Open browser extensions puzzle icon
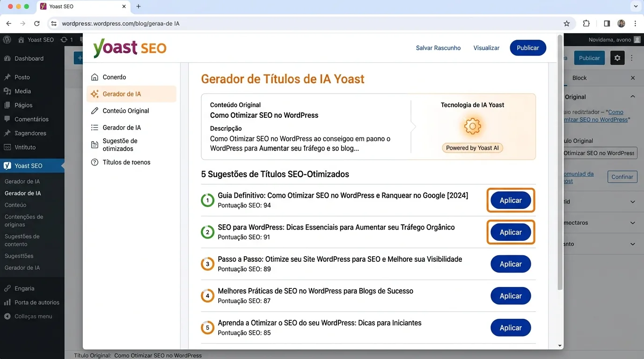Viewport: 644px width, 359px height. pos(586,23)
